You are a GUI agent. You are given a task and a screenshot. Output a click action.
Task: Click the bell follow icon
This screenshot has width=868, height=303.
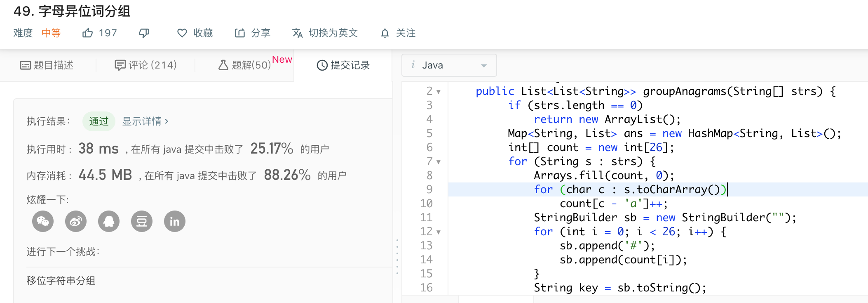[385, 33]
